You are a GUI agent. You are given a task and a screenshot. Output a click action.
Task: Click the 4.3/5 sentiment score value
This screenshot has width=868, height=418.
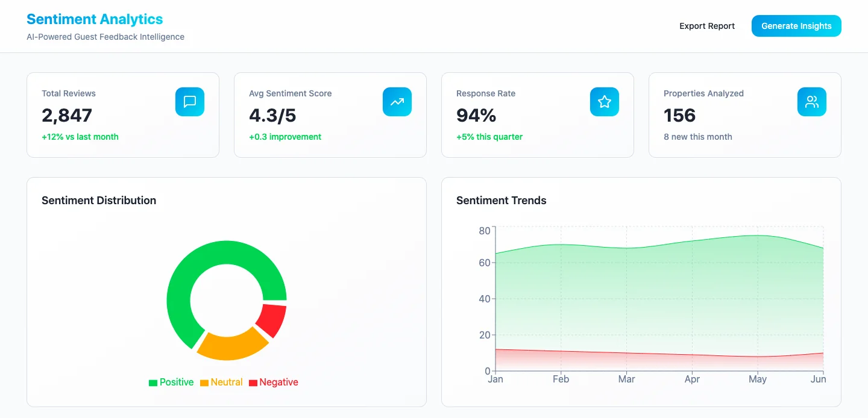272,115
